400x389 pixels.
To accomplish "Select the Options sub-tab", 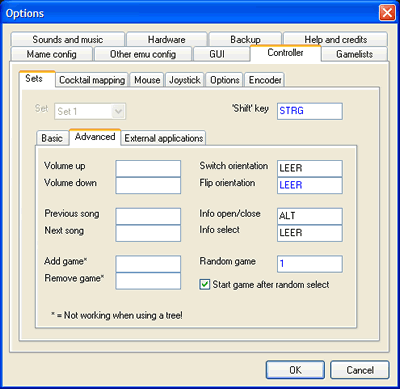I will (x=225, y=80).
